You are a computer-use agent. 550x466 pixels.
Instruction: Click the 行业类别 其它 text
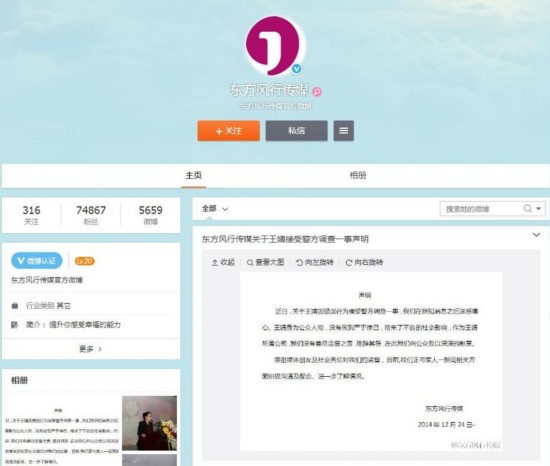click(48, 306)
